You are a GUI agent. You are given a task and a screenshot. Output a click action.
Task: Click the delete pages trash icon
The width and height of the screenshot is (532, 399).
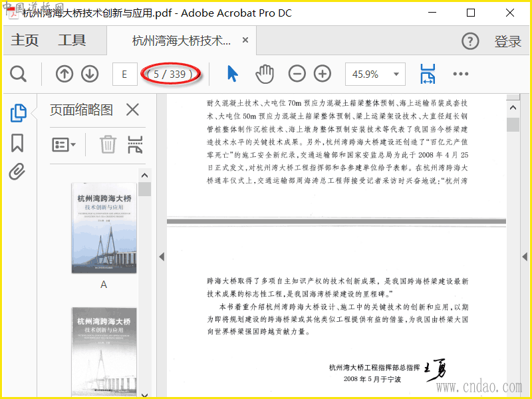click(x=108, y=144)
